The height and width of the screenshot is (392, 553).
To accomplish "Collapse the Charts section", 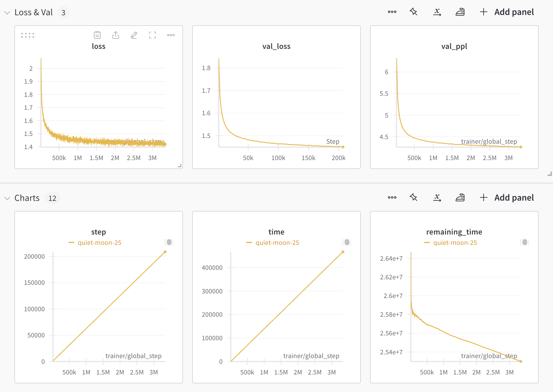I will tap(7, 198).
